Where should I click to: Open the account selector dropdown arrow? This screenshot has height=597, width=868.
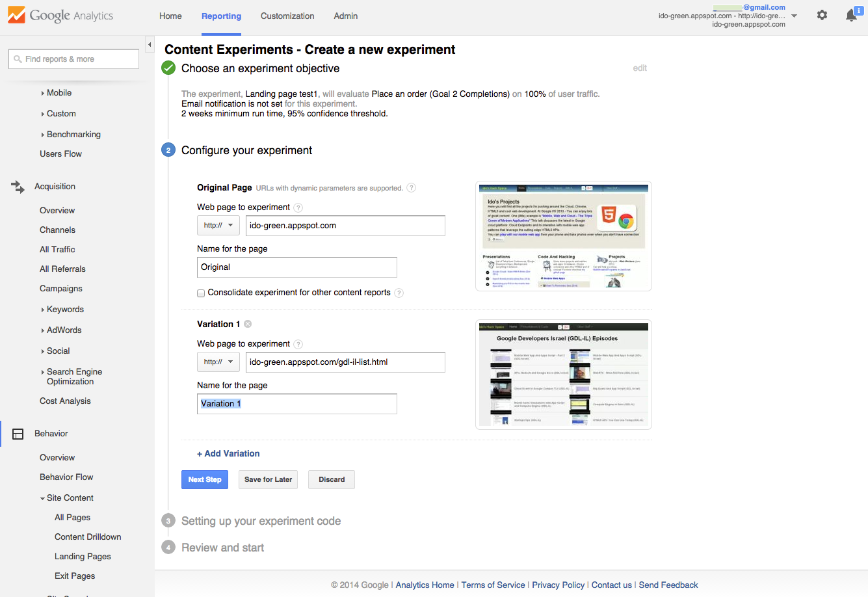click(x=794, y=16)
